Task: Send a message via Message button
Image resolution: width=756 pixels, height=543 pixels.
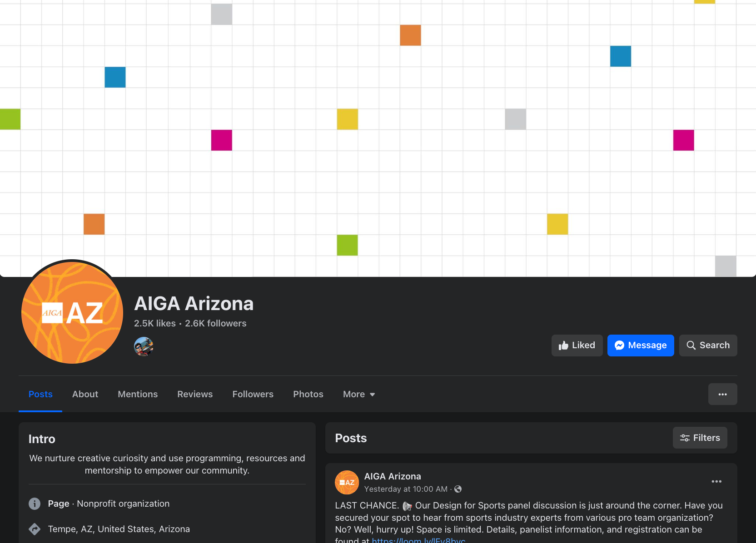Action: click(641, 346)
